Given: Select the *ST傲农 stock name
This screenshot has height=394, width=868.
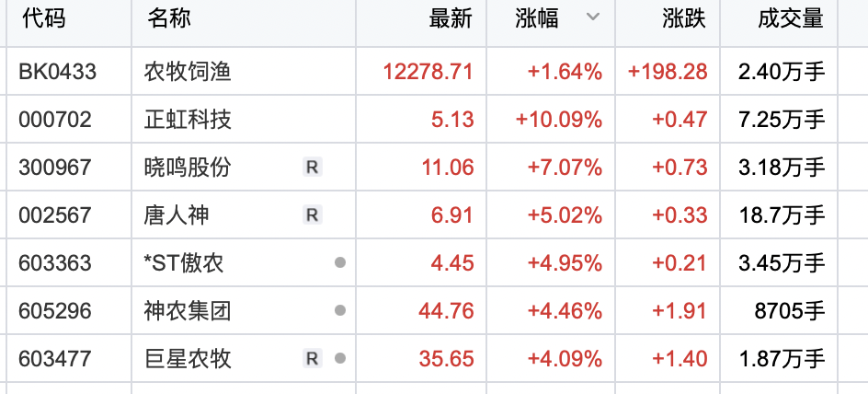Looking at the screenshot, I should 184,263.
